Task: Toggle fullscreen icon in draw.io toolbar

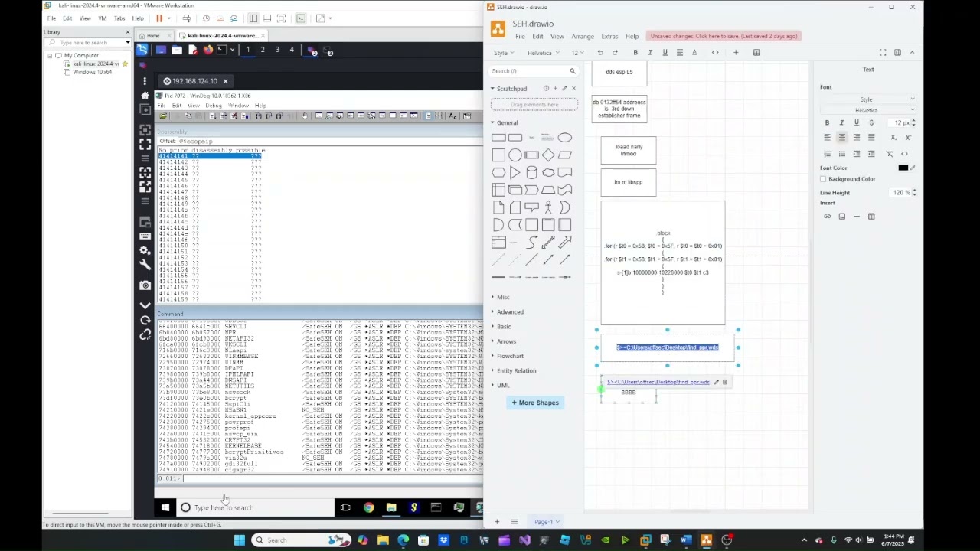Action: (x=883, y=53)
